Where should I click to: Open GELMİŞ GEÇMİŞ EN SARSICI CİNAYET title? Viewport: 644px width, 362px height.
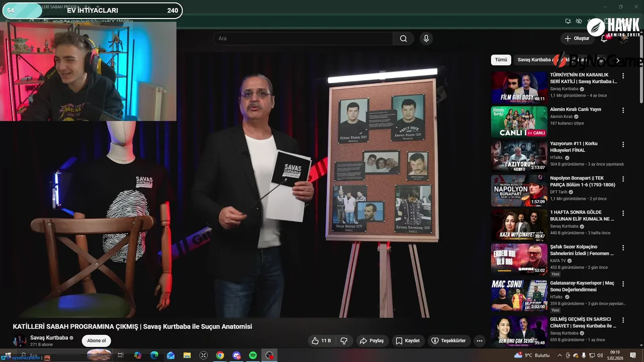tap(583, 322)
